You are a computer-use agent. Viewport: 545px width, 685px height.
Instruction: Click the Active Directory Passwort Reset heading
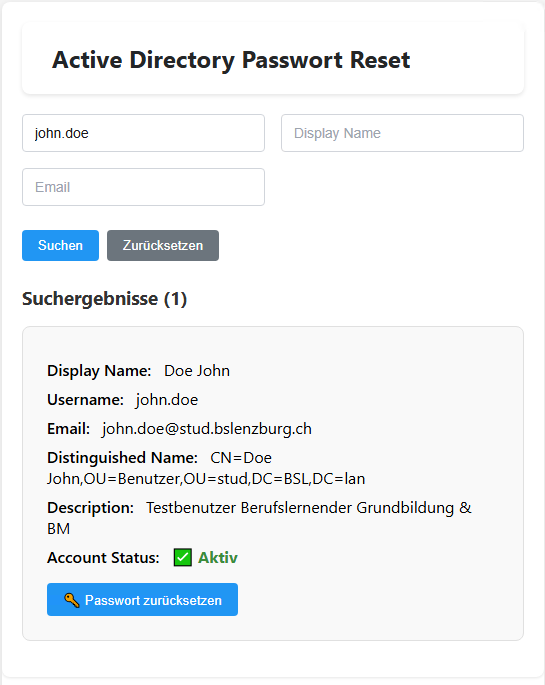(x=231, y=60)
